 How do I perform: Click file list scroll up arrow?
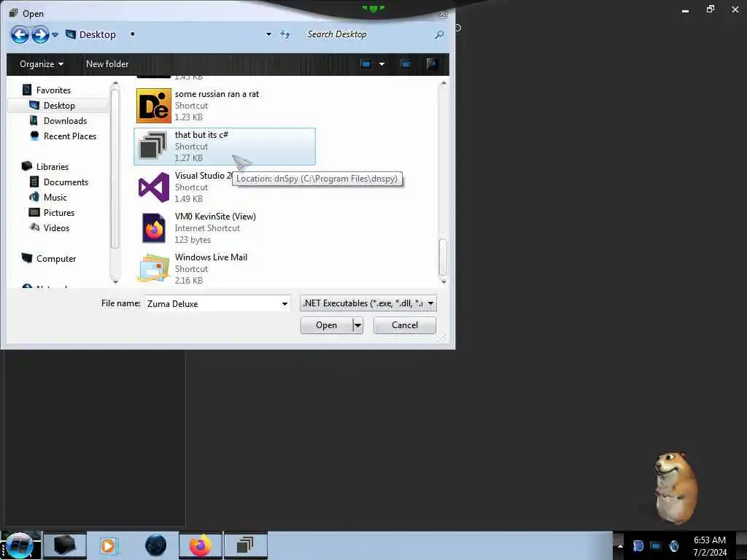pyautogui.click(x=444, y=83)
